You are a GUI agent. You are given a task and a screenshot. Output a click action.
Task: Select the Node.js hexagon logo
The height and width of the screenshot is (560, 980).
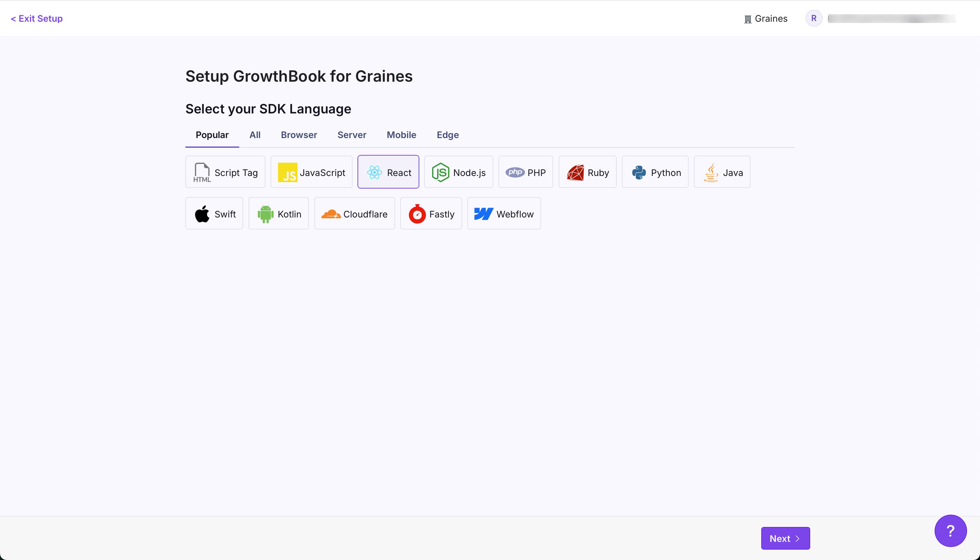click(440, 172)
